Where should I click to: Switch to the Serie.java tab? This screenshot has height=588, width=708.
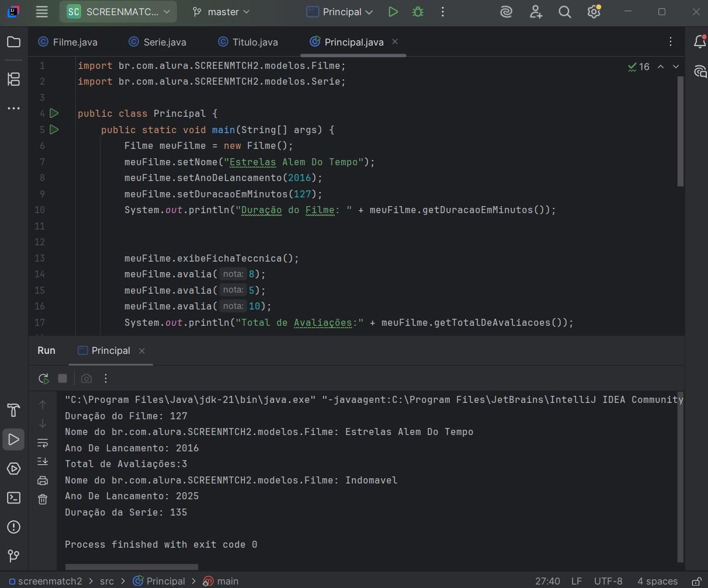tap(158, 42)
